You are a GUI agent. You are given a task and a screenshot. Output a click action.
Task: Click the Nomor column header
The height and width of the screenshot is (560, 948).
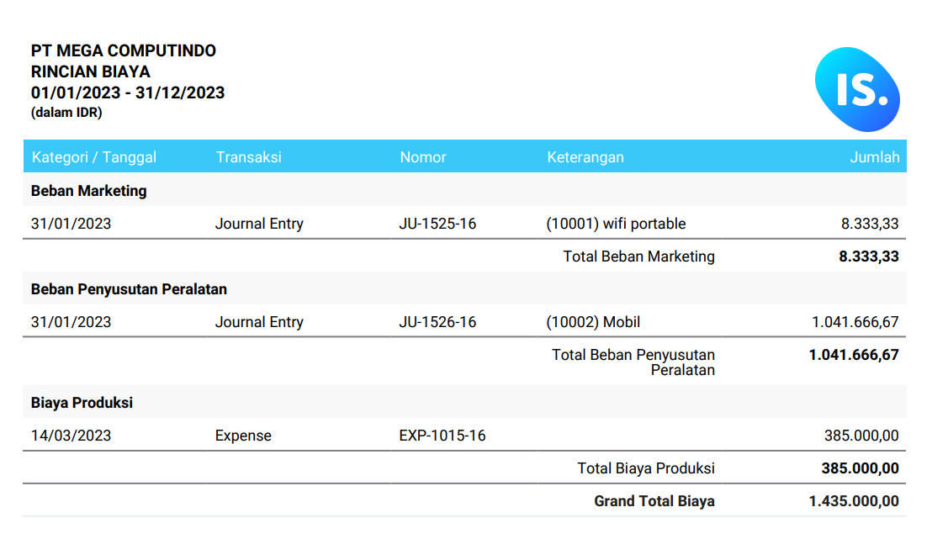click(x=423, y=157)
